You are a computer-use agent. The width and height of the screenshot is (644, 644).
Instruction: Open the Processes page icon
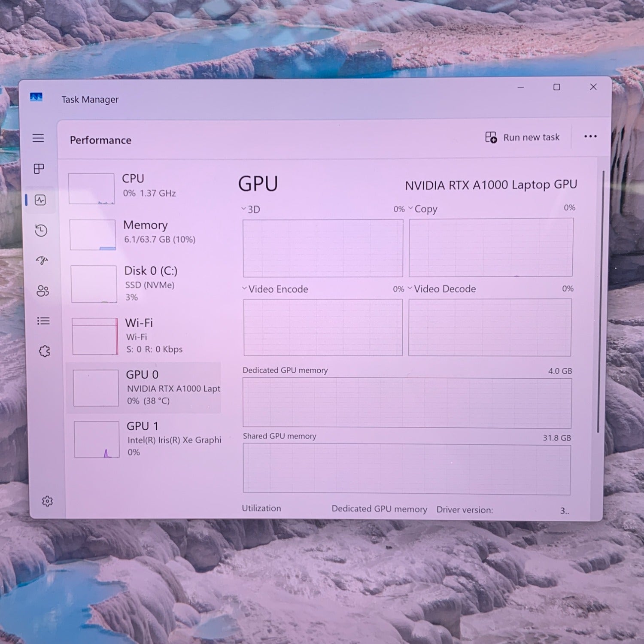click(x=39, y=169)
